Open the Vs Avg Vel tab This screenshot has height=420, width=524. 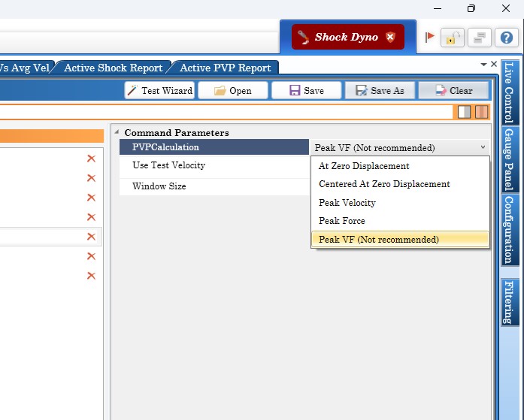(25, 68)
